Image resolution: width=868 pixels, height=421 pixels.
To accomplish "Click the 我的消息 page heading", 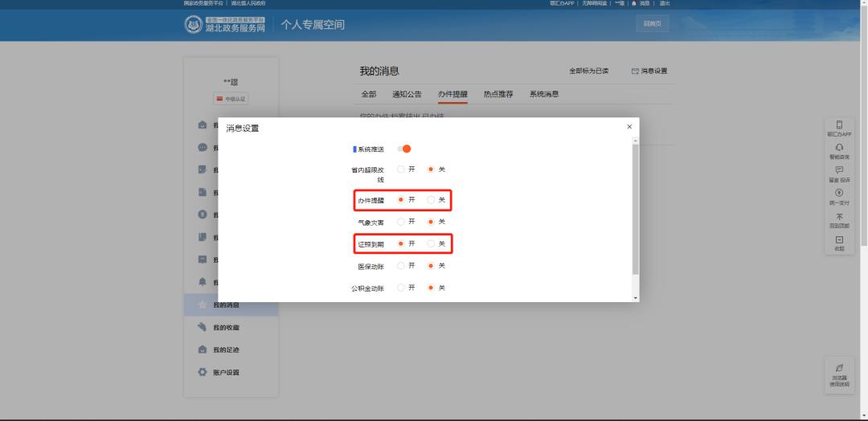I will (x=379, y=71).
